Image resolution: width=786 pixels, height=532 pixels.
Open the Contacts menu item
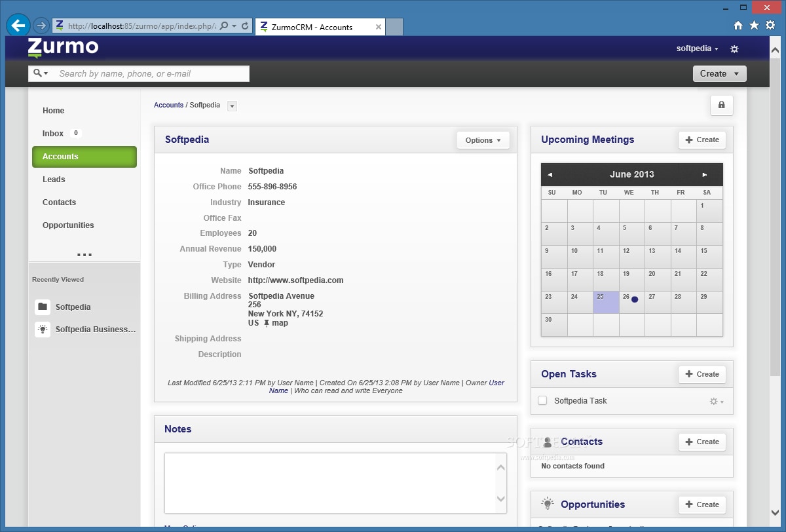[84, 202]
